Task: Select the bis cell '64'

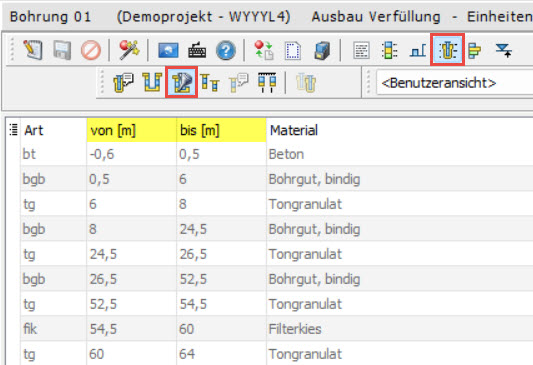Action: (222, 353)
